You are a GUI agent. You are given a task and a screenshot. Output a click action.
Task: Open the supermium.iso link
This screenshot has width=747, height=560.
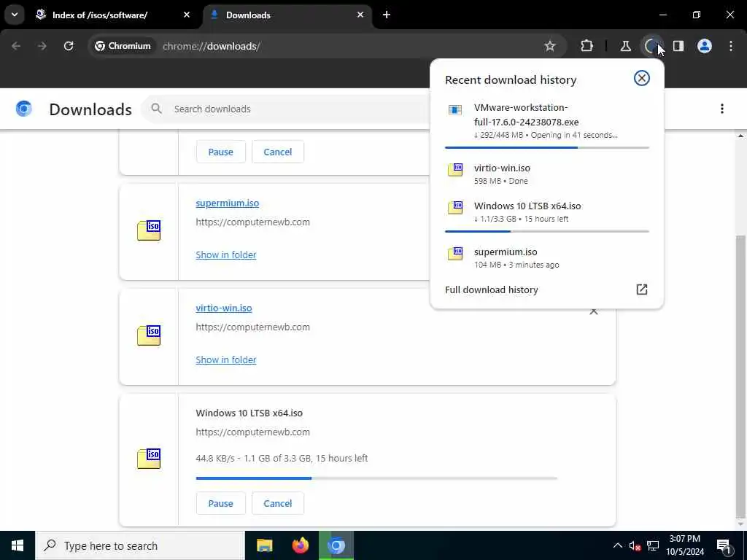(x=228, y=203)
